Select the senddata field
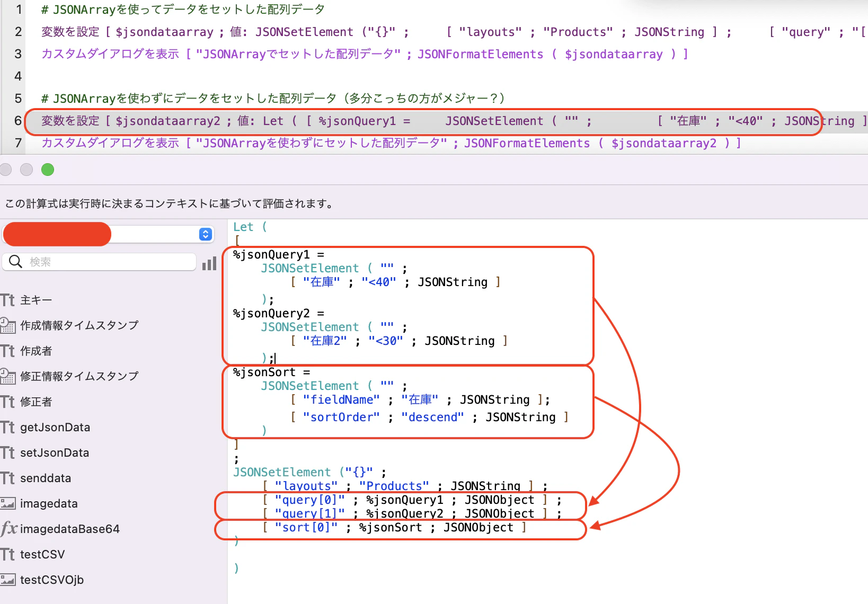 (x=46, y=478)
